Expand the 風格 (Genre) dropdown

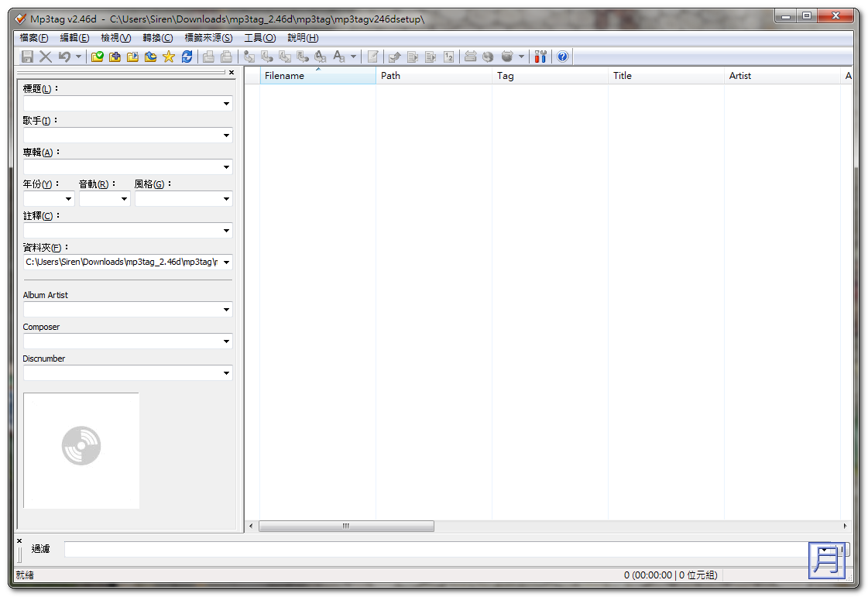click(x=226, y=199)
